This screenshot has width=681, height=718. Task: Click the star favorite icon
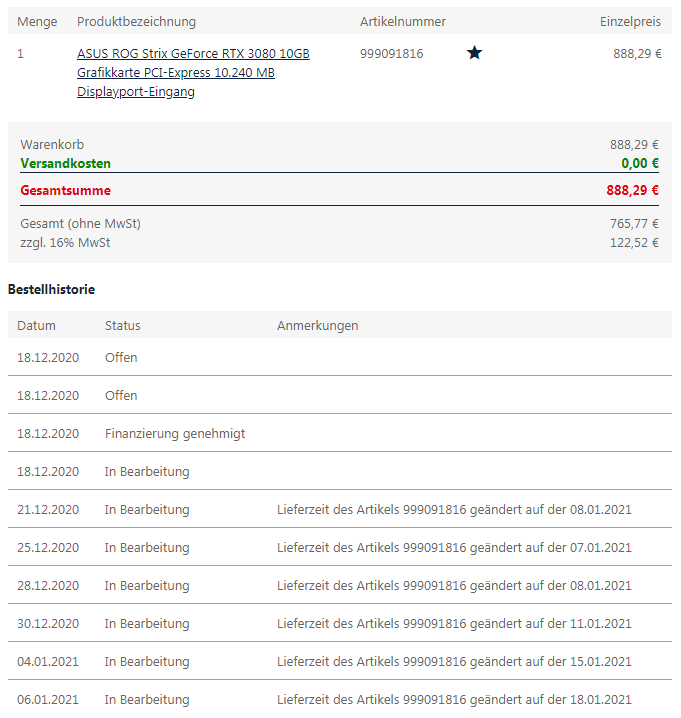coord(474,53)
